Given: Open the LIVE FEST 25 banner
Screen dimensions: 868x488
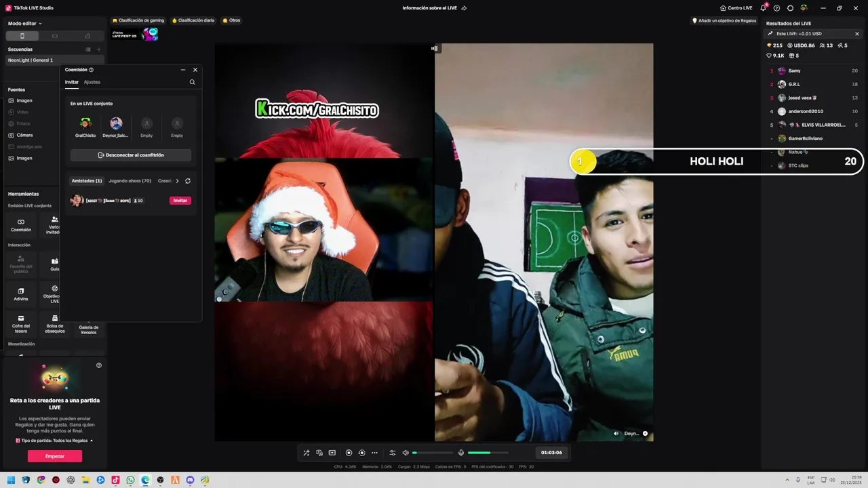Looking at the screenshot, I should (x=134, y=34).
